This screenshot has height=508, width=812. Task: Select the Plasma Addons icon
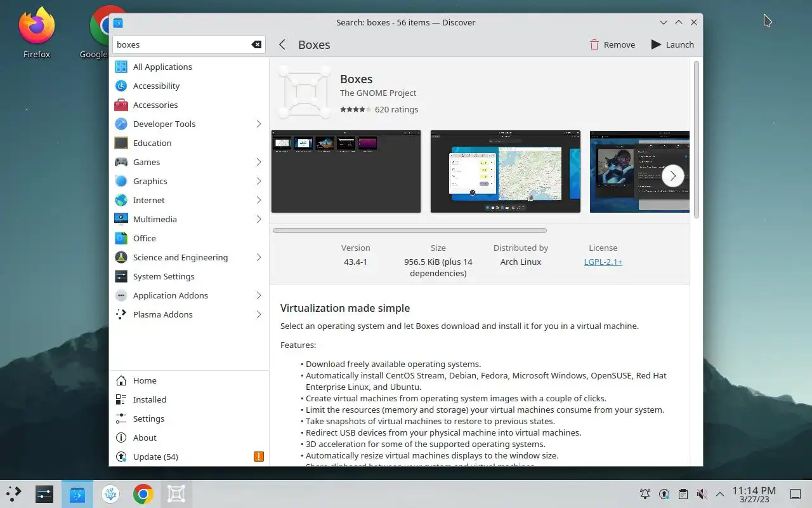[x=121, y=314]
